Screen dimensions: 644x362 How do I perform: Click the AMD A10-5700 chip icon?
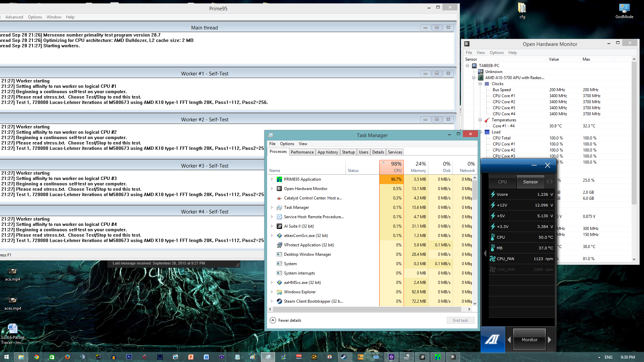[x=481, y=78]
